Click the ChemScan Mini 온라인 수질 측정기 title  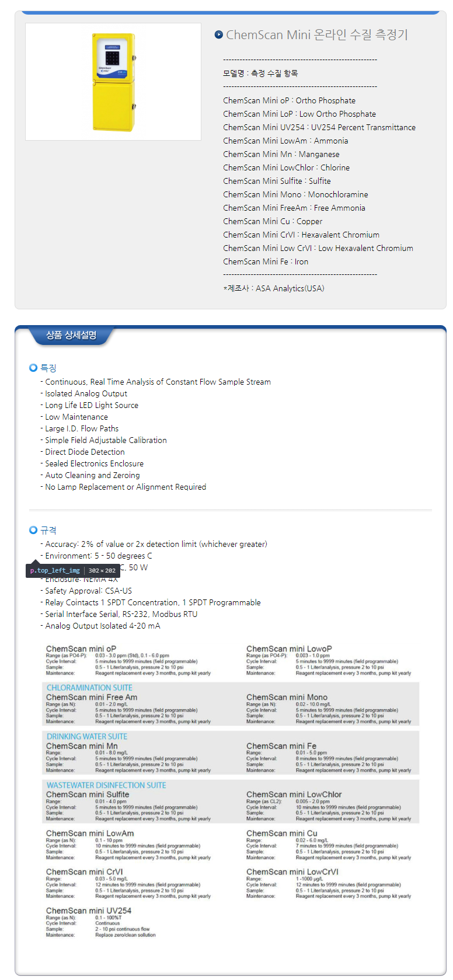click(x=317, y=35)
